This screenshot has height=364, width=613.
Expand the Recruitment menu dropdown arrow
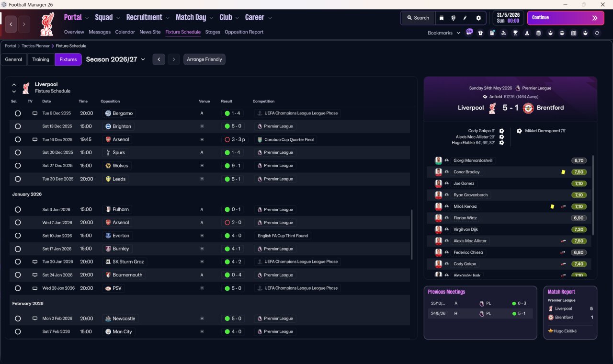pos(168,18)
